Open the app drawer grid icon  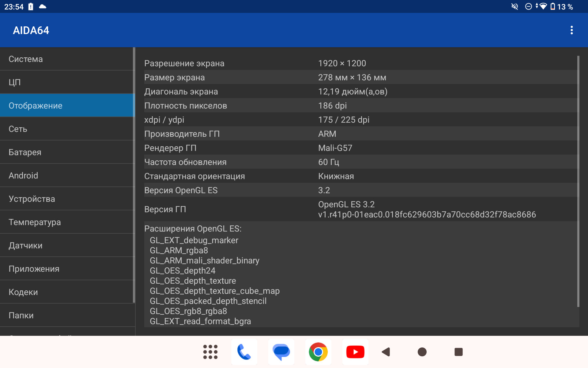click(x=210, y=352)
